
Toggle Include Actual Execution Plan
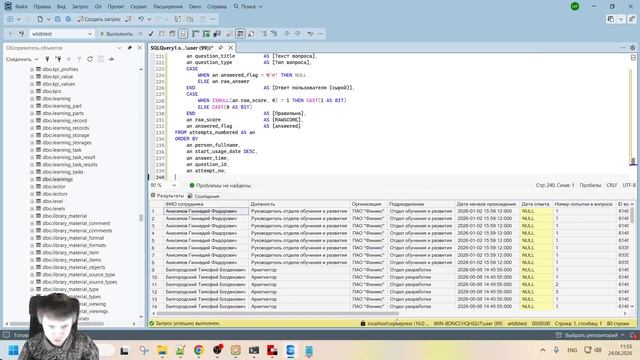click(x=196, y=34)
